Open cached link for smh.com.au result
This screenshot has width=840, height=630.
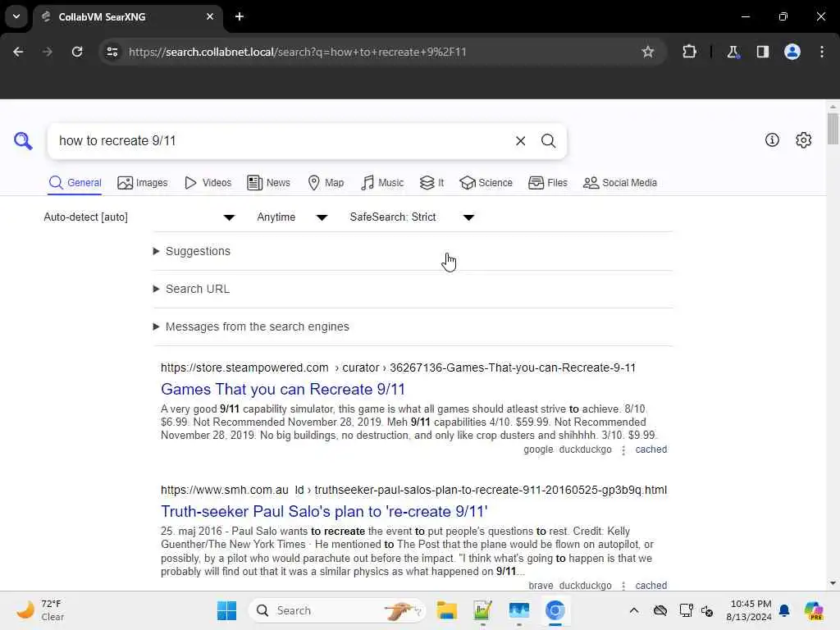(x=651, y=586)
